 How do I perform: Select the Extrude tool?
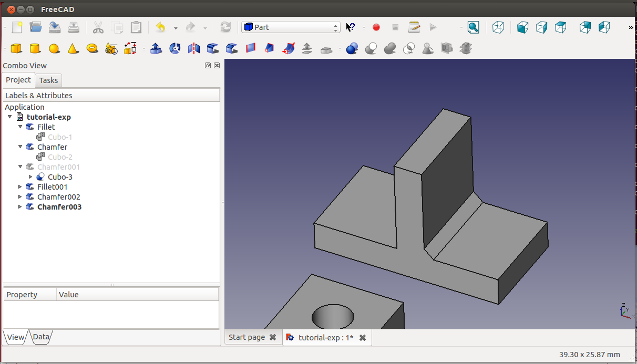pos(156,49)
